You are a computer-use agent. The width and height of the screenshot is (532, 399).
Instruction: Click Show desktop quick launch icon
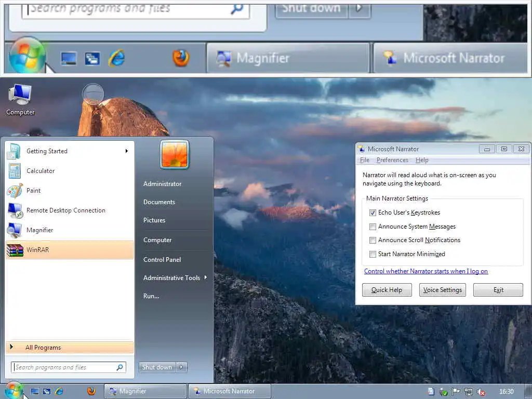point(35,391)
